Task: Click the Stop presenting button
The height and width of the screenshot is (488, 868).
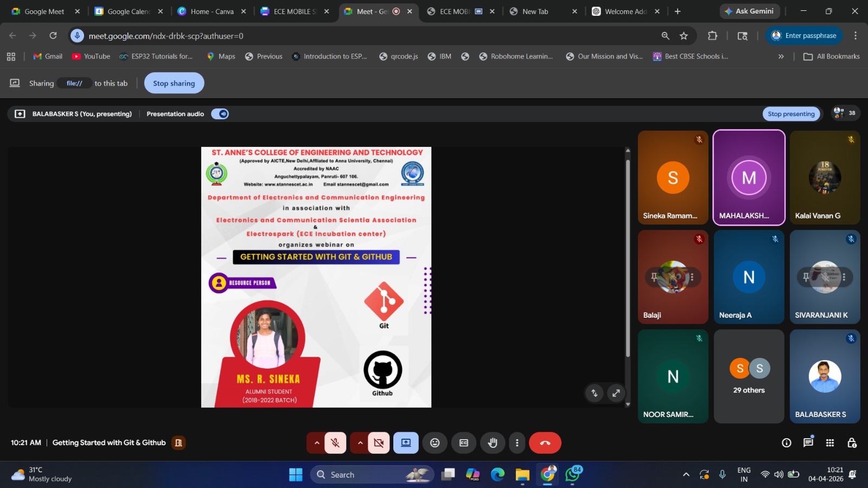Action: 791,114
